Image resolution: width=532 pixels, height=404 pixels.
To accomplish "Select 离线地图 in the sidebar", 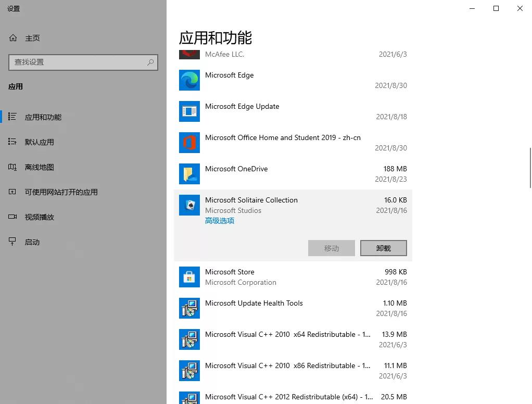I will pyautogui.click(x=40, y=167).
